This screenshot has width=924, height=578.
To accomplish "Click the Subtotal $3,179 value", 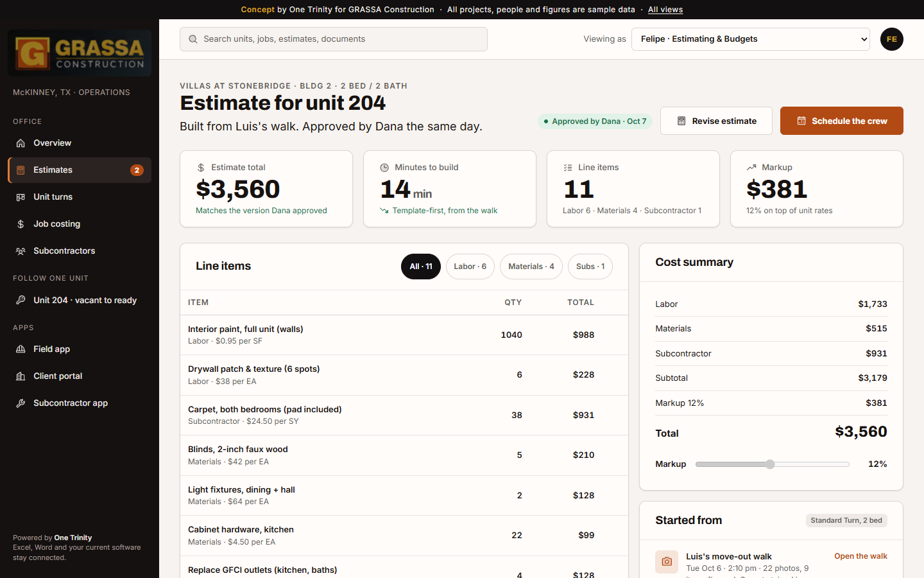I will click(873, 378).
